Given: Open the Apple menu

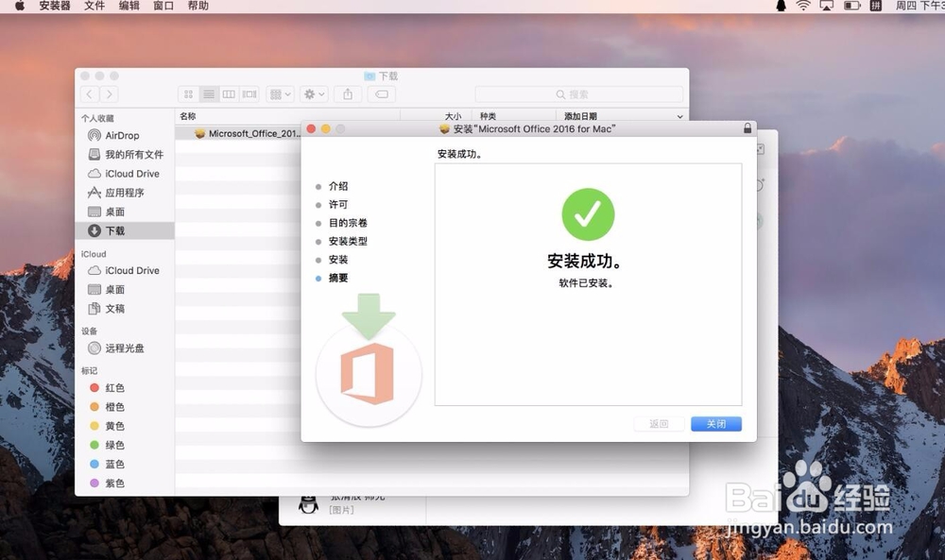Looking at the screenshot, I should 19,6.
